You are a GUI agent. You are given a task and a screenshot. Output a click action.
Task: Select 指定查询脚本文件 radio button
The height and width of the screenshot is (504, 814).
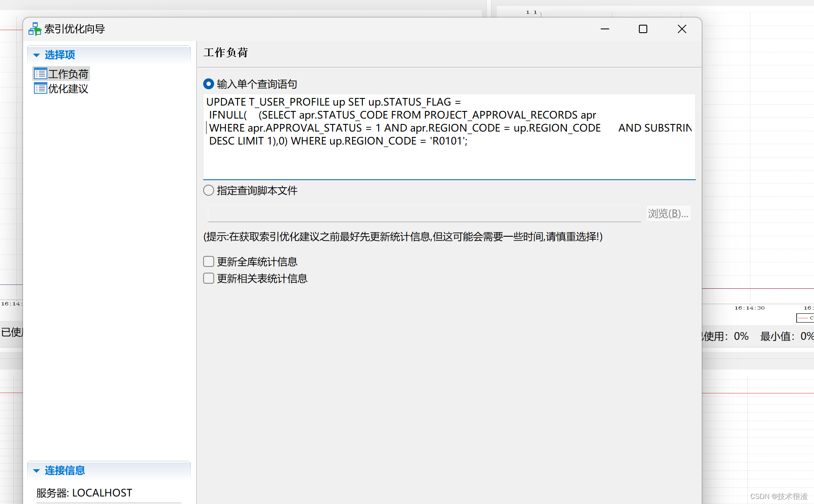click(x=209, y=190)
